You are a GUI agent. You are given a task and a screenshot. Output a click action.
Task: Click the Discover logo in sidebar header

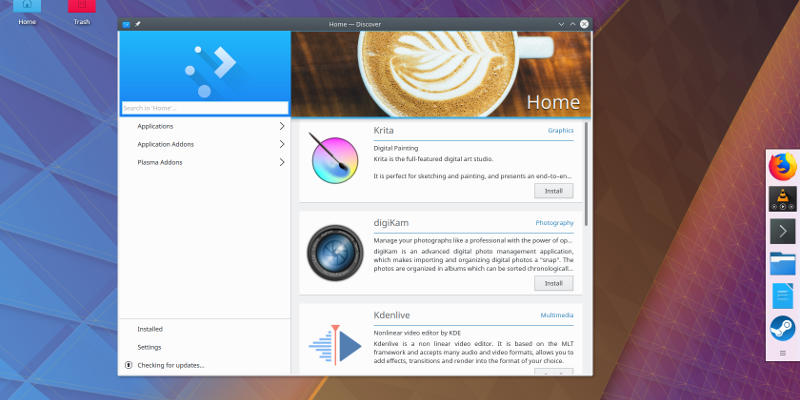210,70
